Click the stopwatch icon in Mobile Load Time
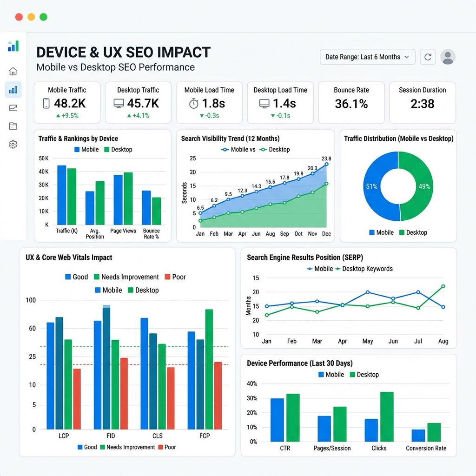 [x=194, y=104]
